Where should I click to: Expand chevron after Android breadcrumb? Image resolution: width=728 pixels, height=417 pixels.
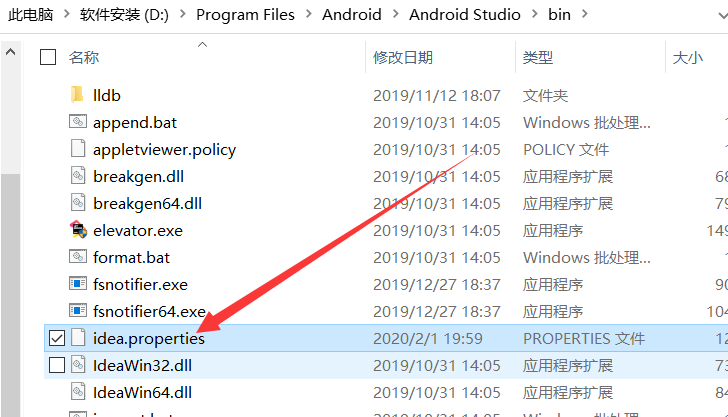395,14
